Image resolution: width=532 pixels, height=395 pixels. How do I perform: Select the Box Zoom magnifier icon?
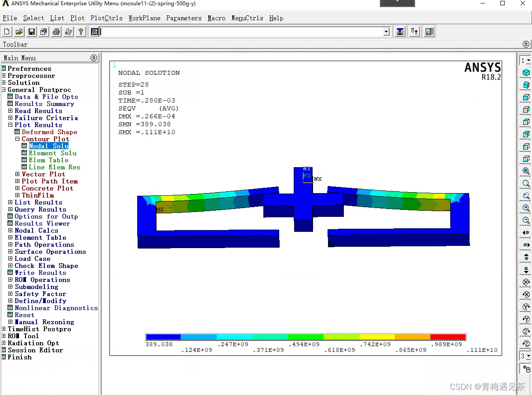pos(525,183)
